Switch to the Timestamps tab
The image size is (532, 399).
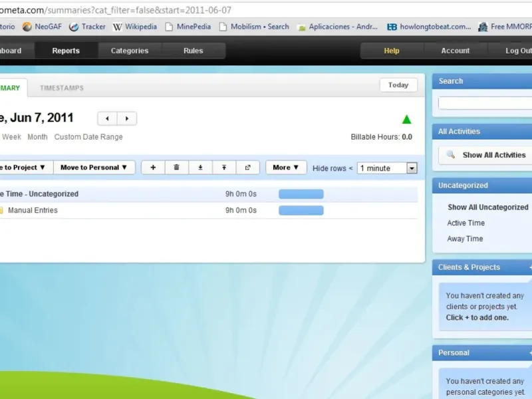point(62,88)
